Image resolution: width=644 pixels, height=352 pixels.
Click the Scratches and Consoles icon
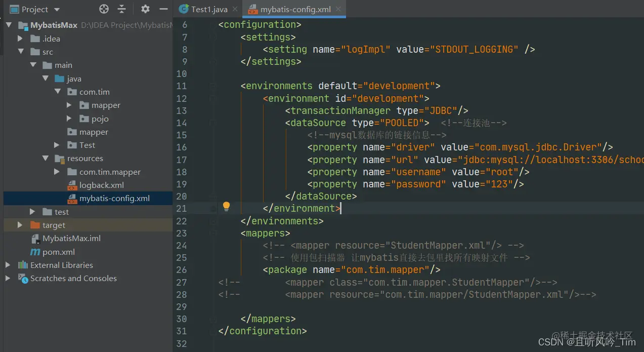pyautogui.click(x=23, y=278)
